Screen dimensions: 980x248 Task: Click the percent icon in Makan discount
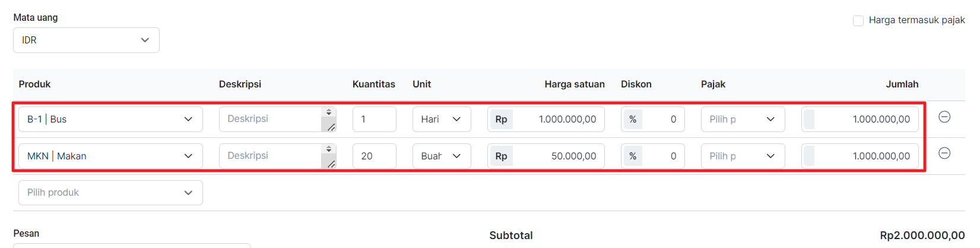click(x=633, y=156)
